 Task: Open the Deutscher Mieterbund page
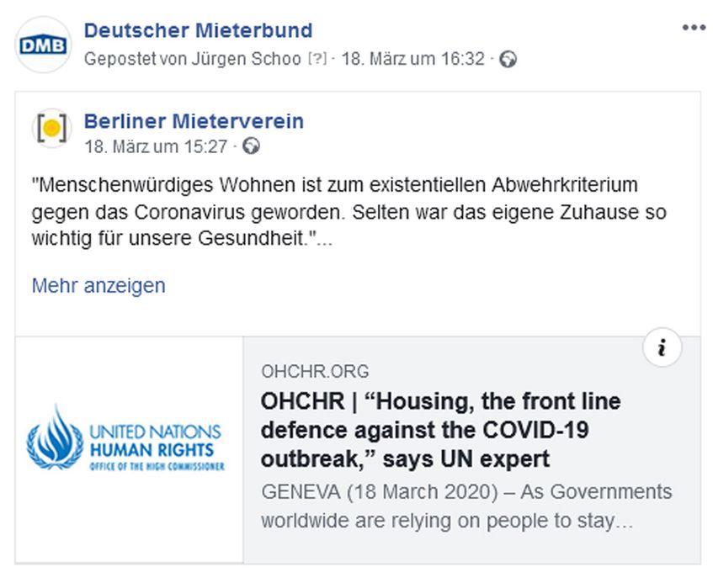[x=198, y=31]
